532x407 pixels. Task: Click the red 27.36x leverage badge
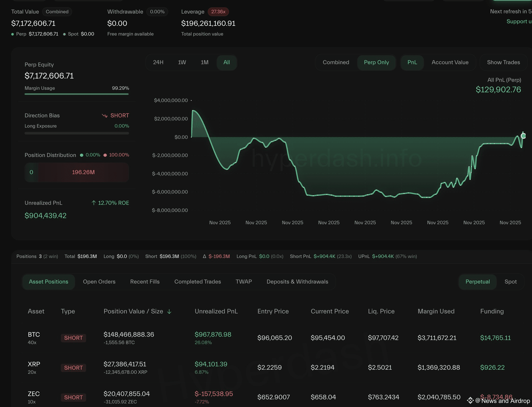click(218, 12)
